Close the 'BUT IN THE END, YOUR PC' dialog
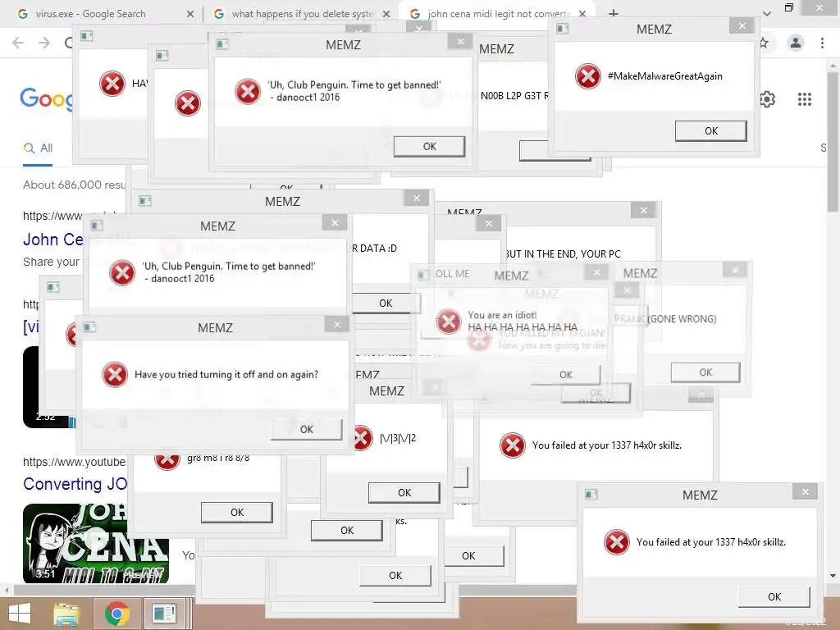Screen dimensions: 840x630 coord(643,211)
